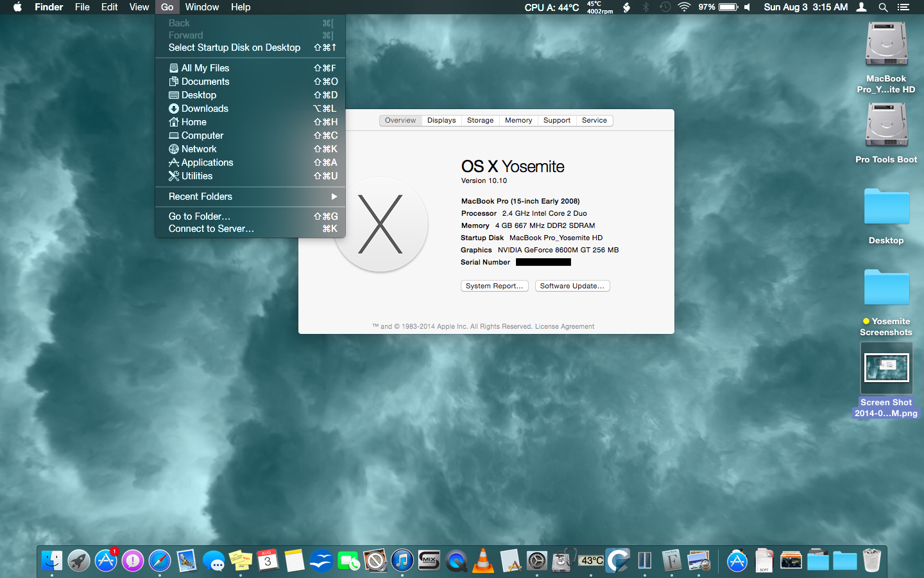The width and height of the screenshot is (924, 578).
Task: Choose Select Startup Disk on Desktop
Action: click(250, 48)
